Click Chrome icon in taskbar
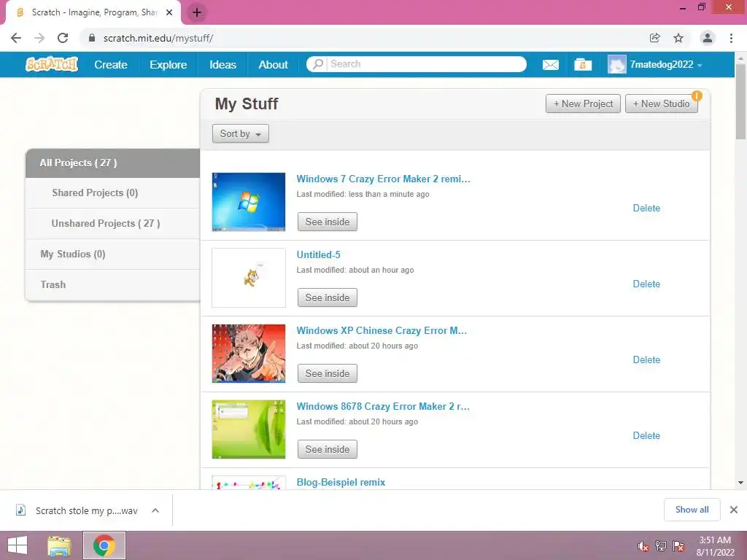Screen dimensions: 747x560 click(x=104, y=545)
